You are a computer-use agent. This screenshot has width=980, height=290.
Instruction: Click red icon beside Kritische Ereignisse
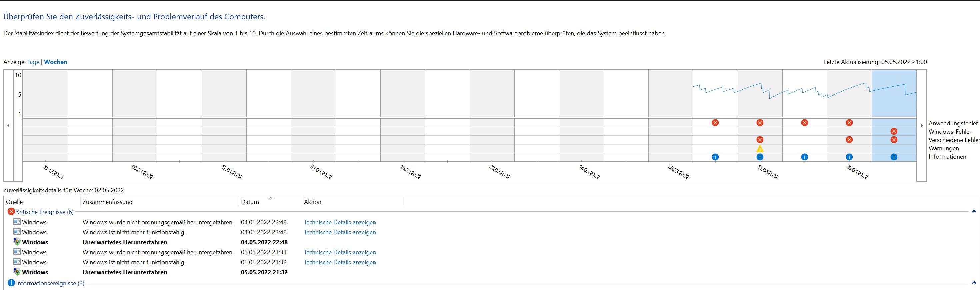tap(11, 212)
